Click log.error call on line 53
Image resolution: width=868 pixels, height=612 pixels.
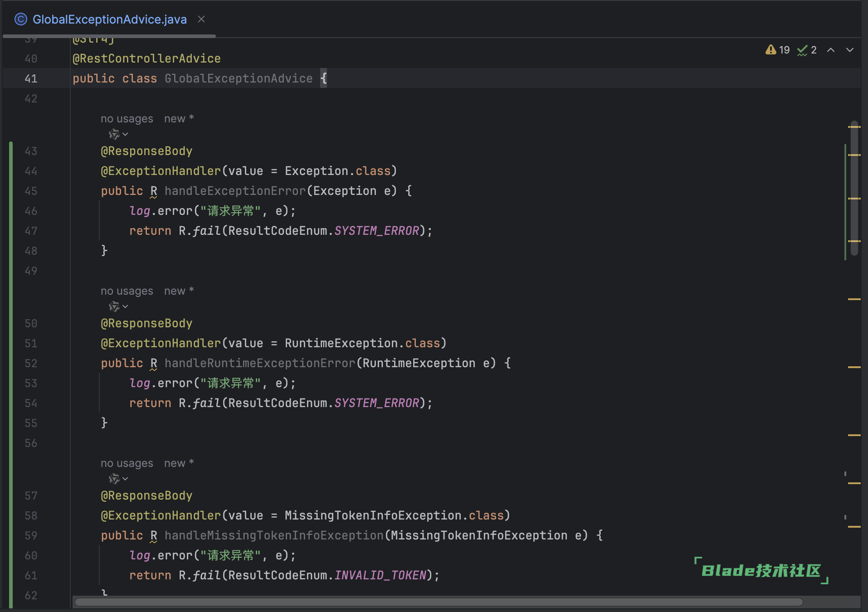(x=161, y=383)
